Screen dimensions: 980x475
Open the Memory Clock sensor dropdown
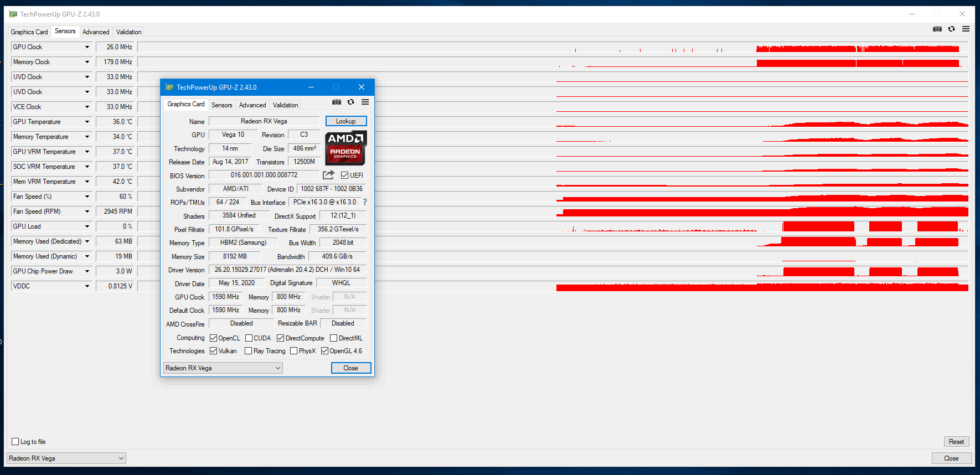(87, 62)
